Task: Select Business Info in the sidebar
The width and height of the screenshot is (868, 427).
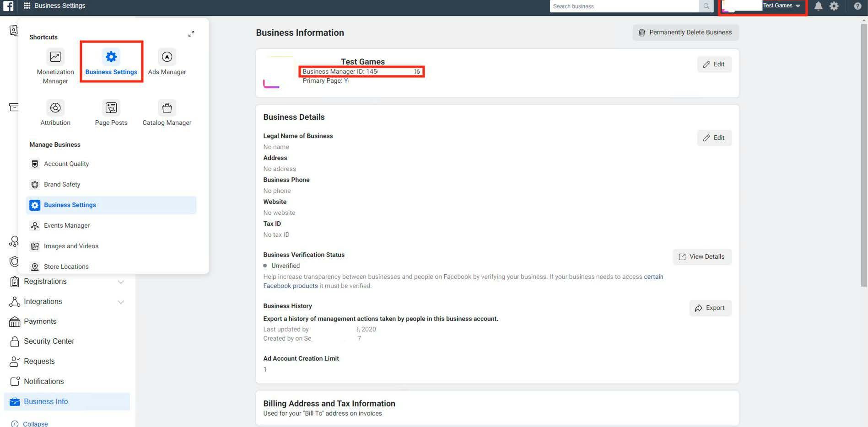Action: coord(45,401)
